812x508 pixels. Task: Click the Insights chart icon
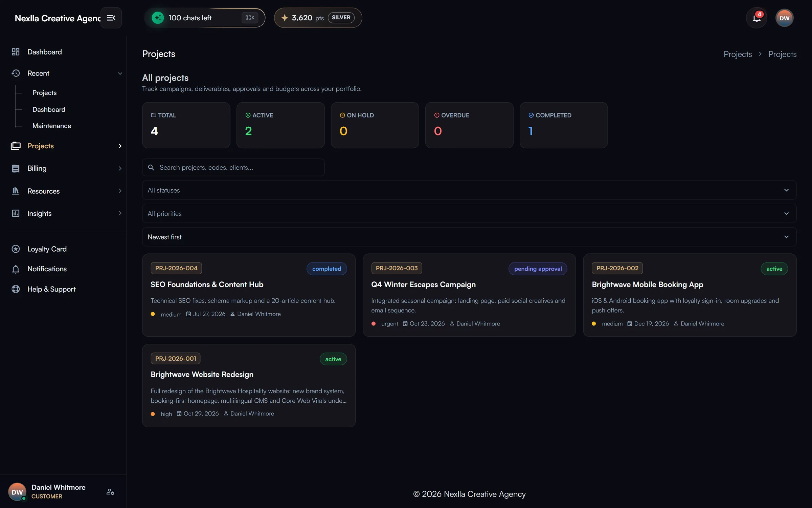(x=16, y=213)
